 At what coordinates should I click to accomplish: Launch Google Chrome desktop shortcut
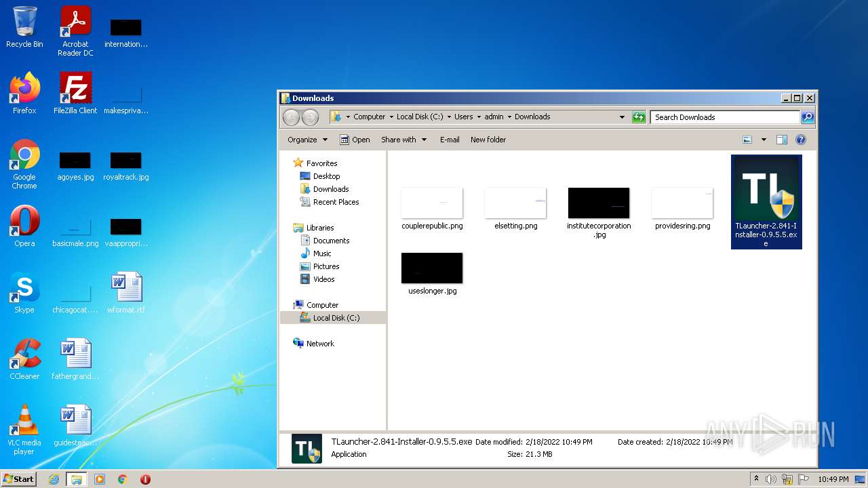(24, 164)
